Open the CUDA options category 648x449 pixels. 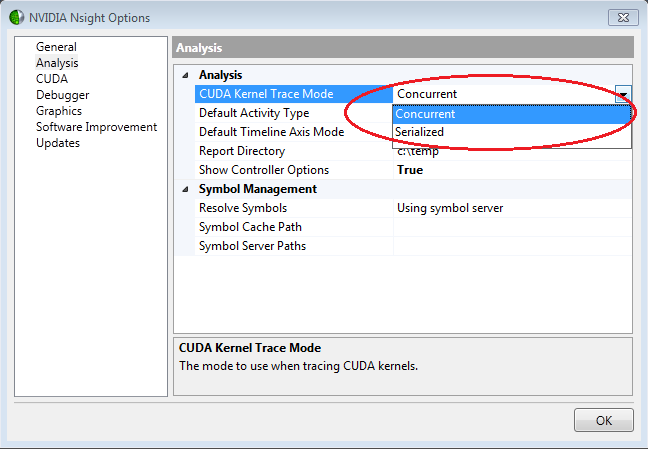(x=52, y=79)
